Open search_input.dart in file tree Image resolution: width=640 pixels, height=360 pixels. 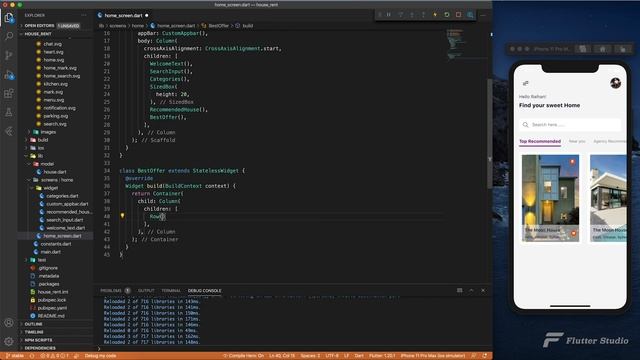coord(64,220)
